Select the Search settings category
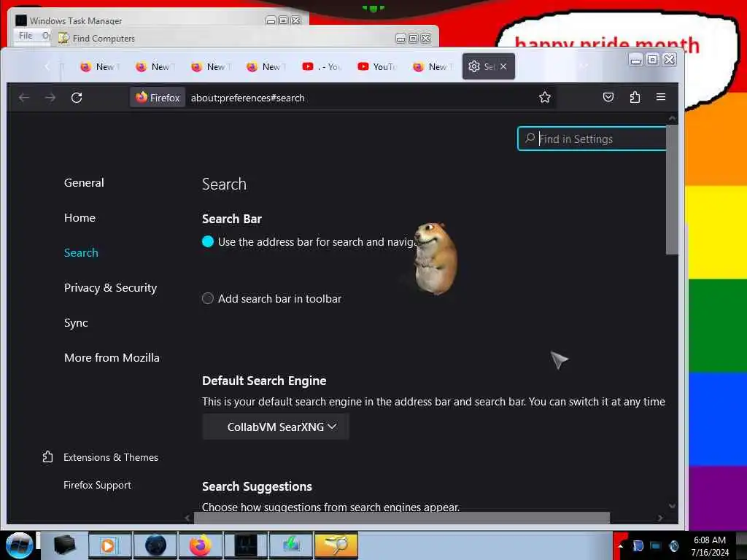This screenshot has width=747, height=560. pyautogui.click(x=81, y=253)
